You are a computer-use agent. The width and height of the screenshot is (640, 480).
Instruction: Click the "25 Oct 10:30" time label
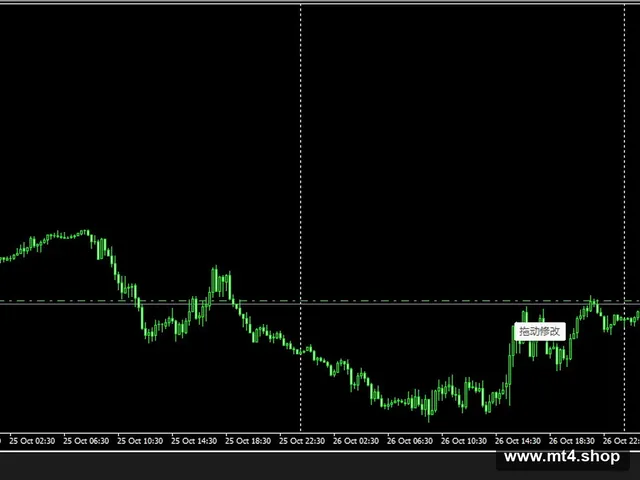[x=140, y=441]
